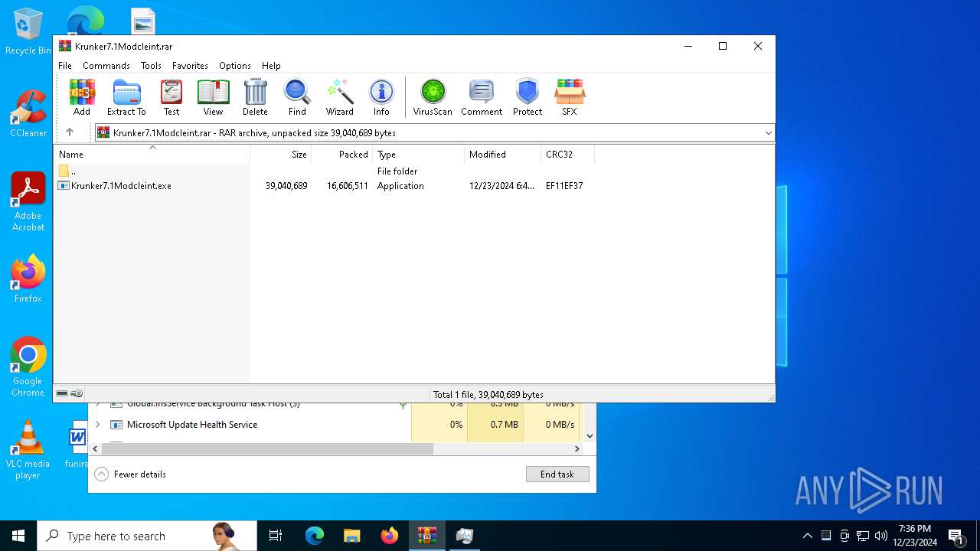
Task: Click the volume tray icon
Action: [881, 536]
